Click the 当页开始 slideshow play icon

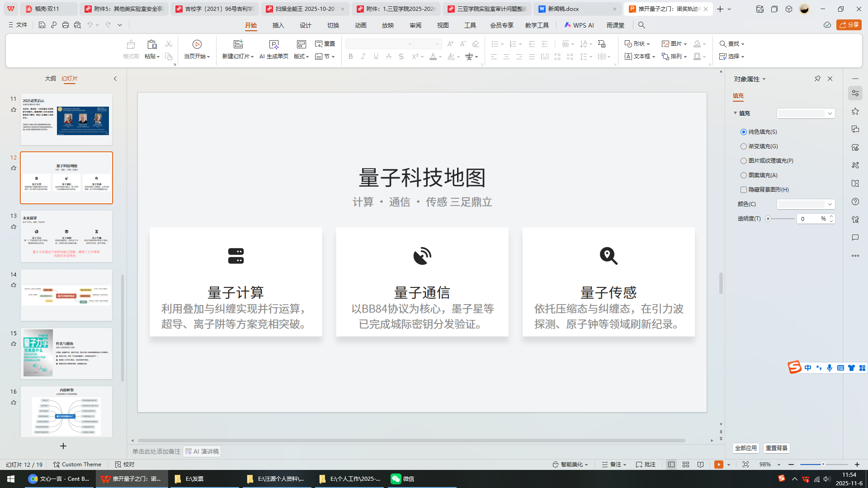pyautogui.click(x=197, y=44)
